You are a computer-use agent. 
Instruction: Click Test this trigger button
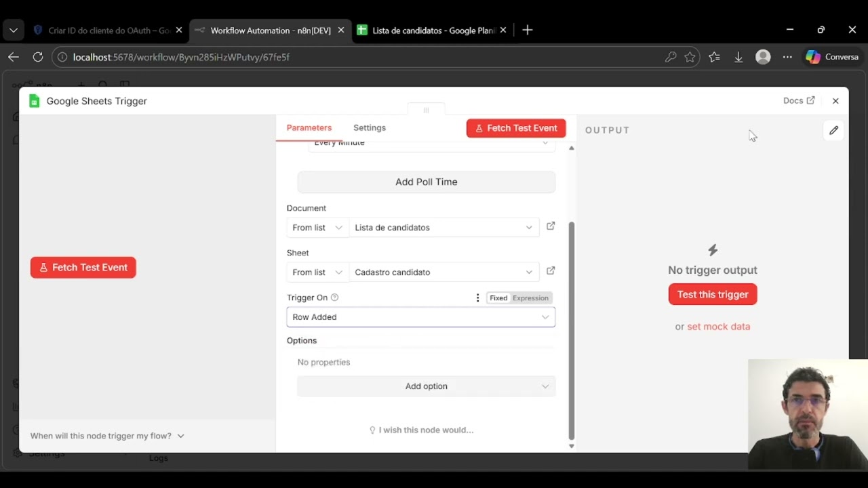[713, 294]
